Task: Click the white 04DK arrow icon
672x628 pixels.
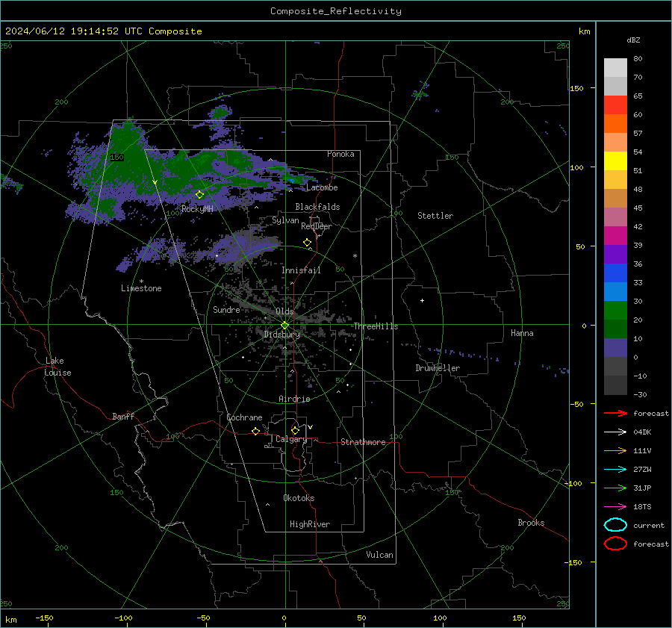Action: coord(615,432)
